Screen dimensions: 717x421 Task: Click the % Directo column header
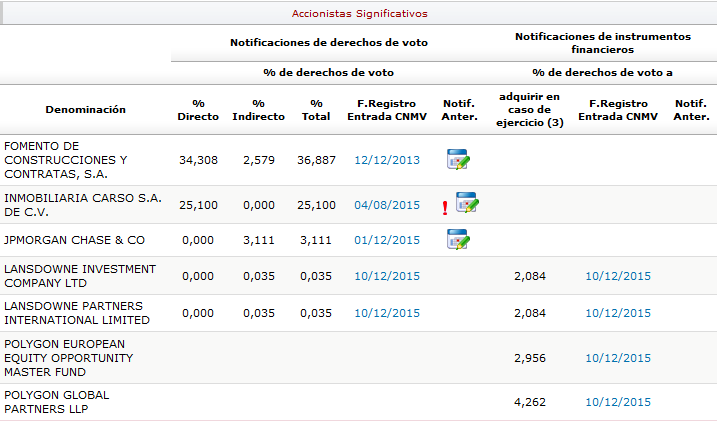pyautogui.click(x=198, y=110)
